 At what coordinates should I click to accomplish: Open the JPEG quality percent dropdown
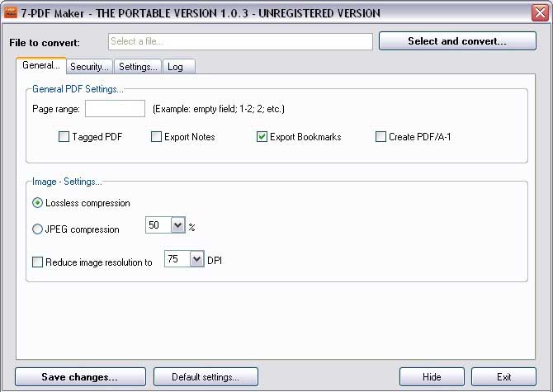coord(178,225)
